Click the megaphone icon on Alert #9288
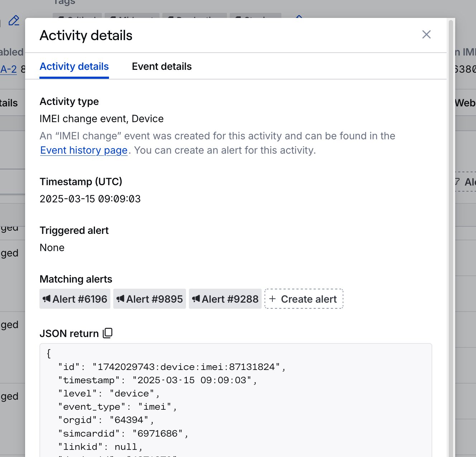This screenshot has height=457, width=476. (196, 299)
